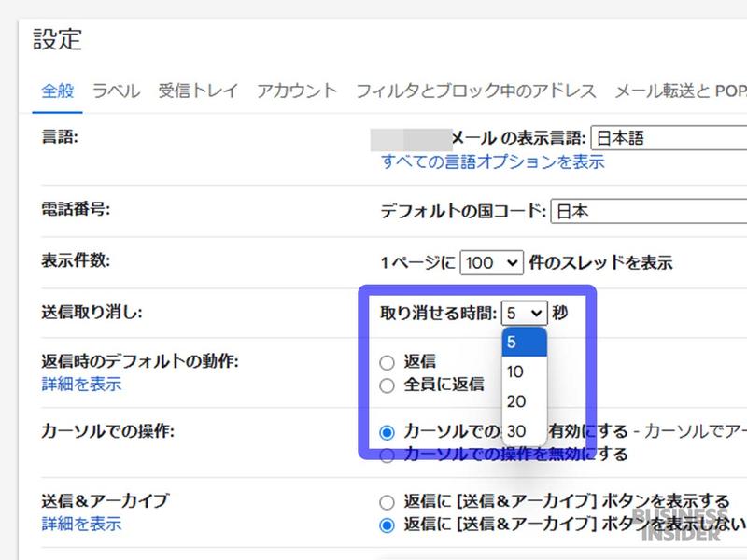The width and height of the screenshot is (747, 560).
Task: Select カーソルでの操作を有効にする radio button
Action: [x=387, y=432]
